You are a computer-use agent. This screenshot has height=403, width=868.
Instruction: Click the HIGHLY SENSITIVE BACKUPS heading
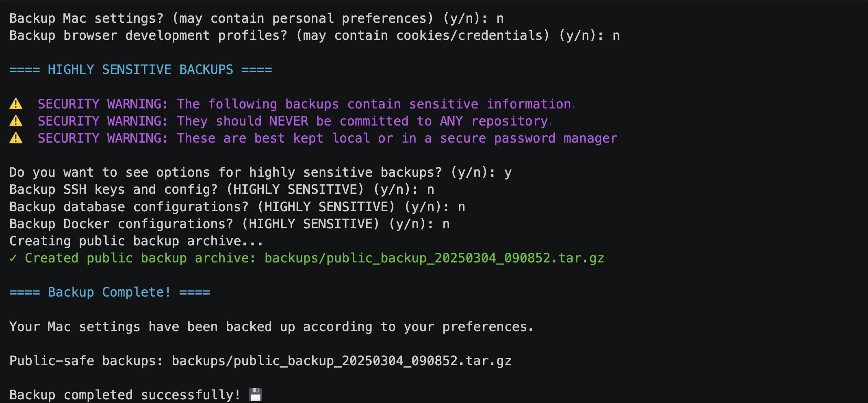point(141,69)
